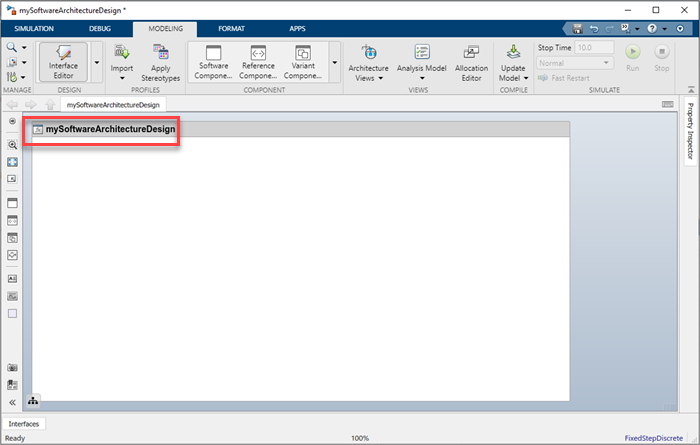The height and width of the screenshot is (445, 700).
Task: Click the Variant Component palette icon
Action: coord(12,238)
